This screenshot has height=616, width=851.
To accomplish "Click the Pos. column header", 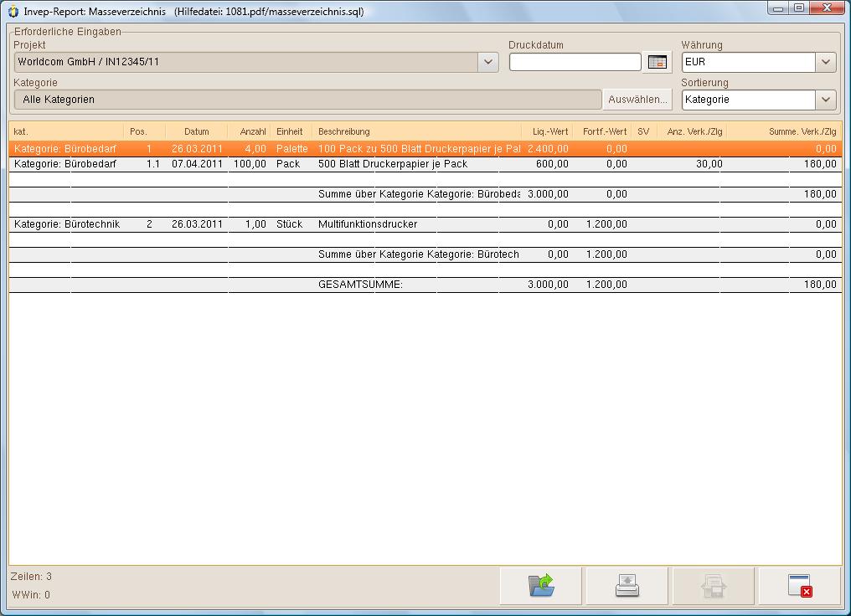I will coord(144,131).
